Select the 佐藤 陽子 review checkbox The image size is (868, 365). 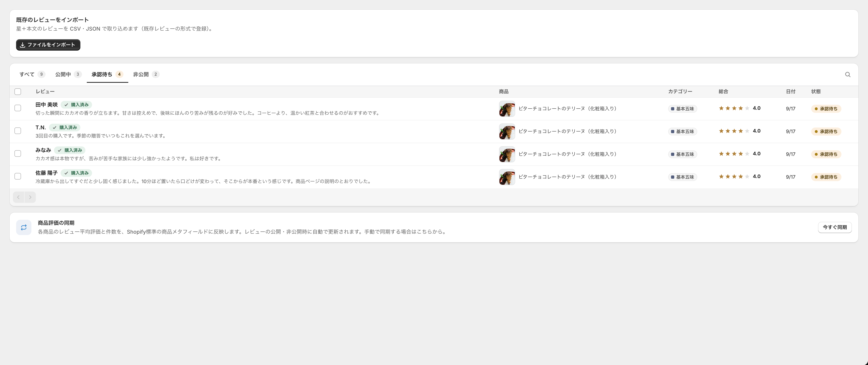point(18,176)
